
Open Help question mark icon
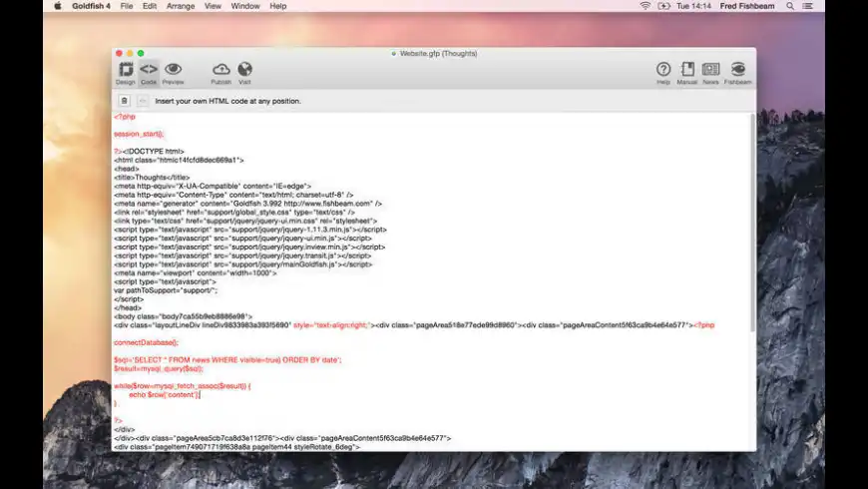click(663, 73)
